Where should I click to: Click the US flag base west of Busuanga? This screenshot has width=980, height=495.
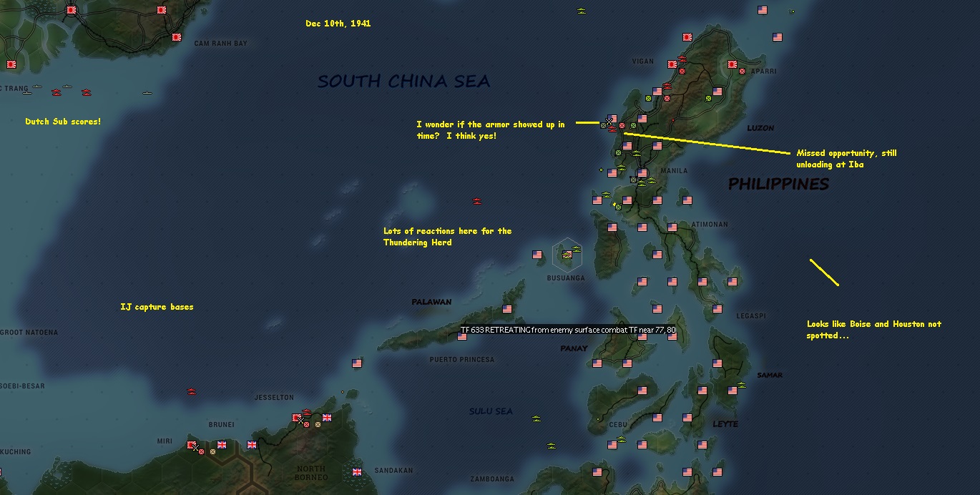(x=537, y=255)
